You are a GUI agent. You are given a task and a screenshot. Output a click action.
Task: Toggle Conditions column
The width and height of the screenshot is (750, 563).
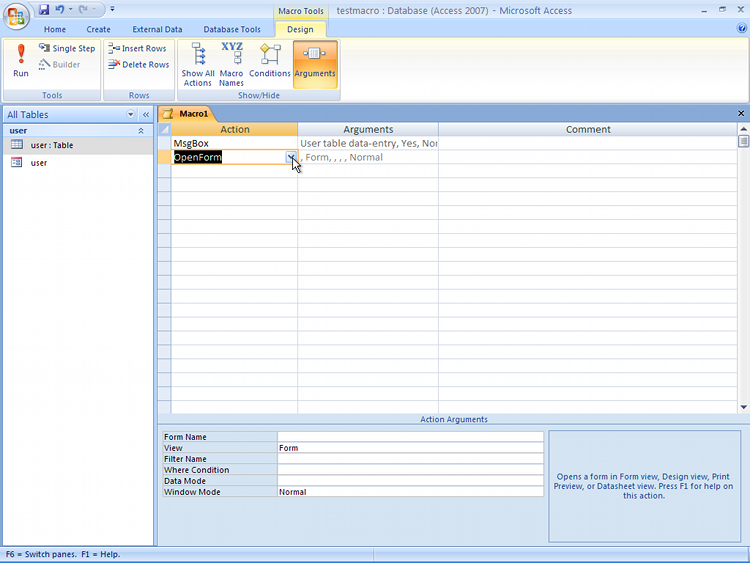tap(270, 60)
